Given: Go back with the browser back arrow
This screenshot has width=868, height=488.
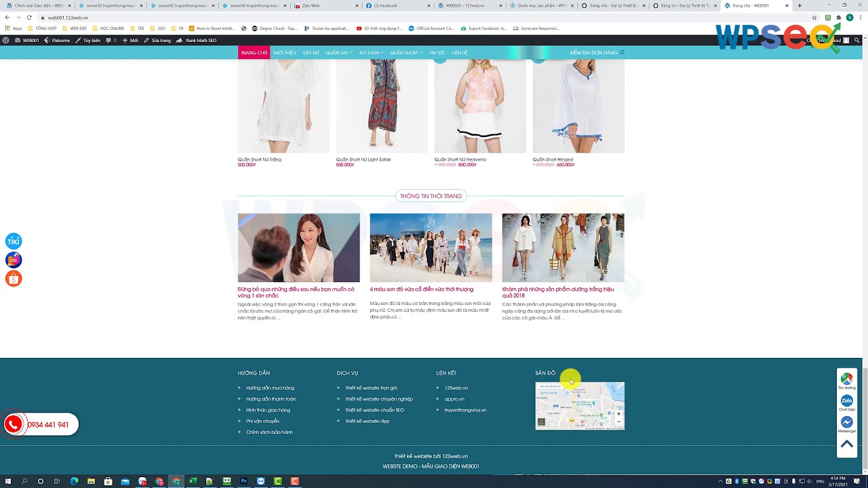Looking at the screenshot, I should [7, 18].
